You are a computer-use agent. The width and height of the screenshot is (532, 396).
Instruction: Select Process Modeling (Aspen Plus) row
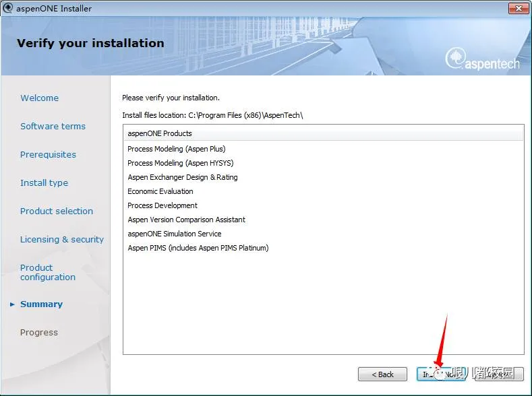324,149
